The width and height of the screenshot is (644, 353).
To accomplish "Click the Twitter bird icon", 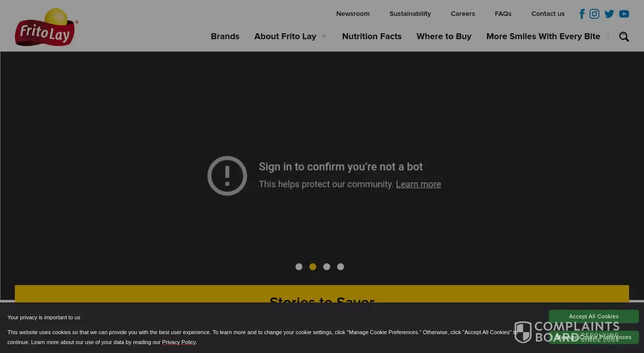I will point(609,14).
